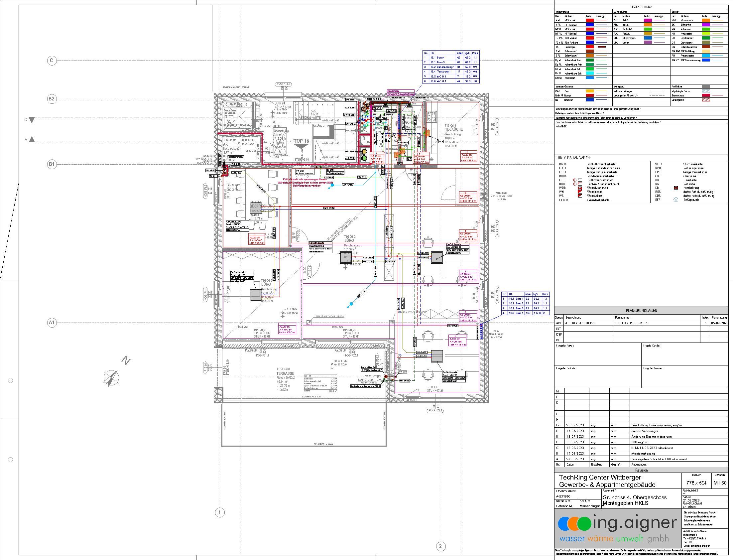Click the magenta Zuluft color swatch
This screenshot has width=733, height=560.
[x=648, y=20]
